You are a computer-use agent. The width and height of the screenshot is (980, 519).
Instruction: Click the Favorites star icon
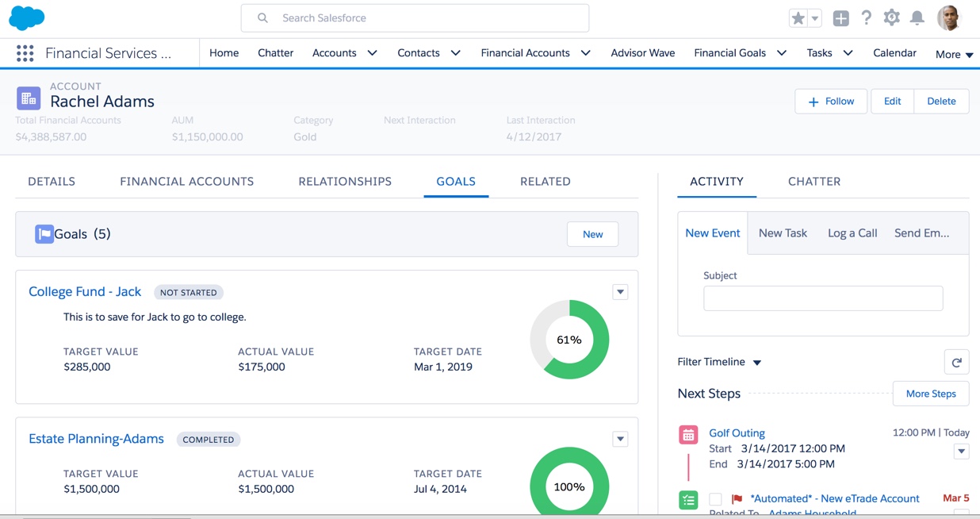point(798,18)
